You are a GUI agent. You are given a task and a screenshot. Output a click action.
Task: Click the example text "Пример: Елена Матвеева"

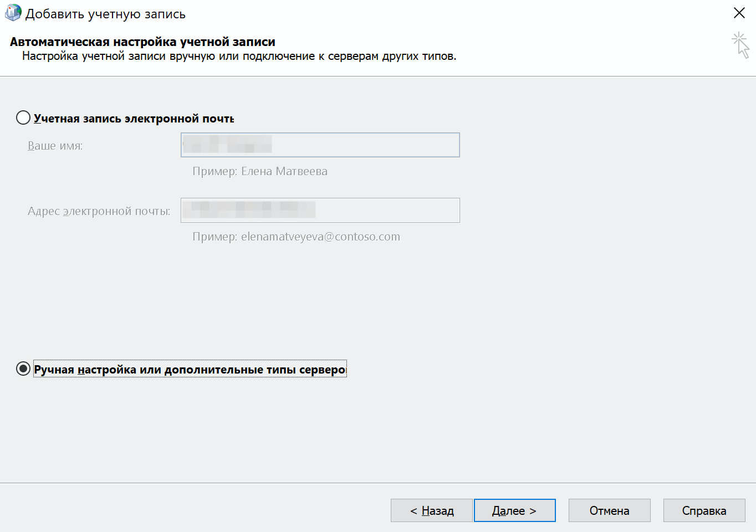coord(259,171)
